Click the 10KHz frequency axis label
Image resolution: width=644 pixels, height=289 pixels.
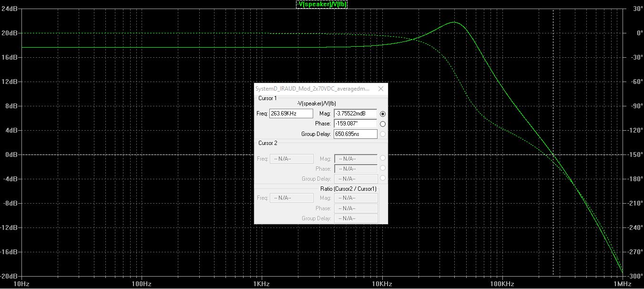(382, 284)
